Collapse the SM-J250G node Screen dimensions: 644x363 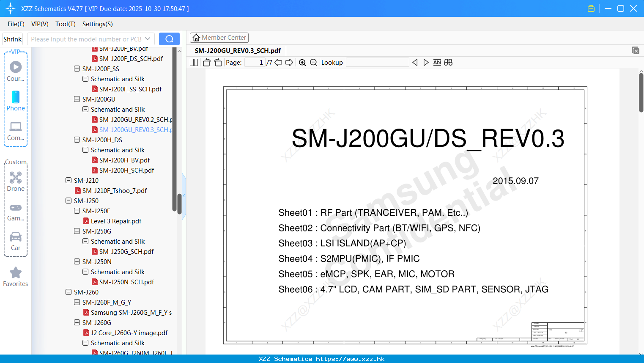tap(77, 231)
